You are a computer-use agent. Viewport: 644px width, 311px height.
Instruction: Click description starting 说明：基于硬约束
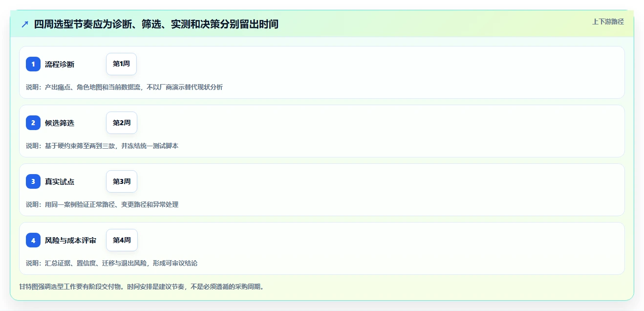(x=102, y=146)
